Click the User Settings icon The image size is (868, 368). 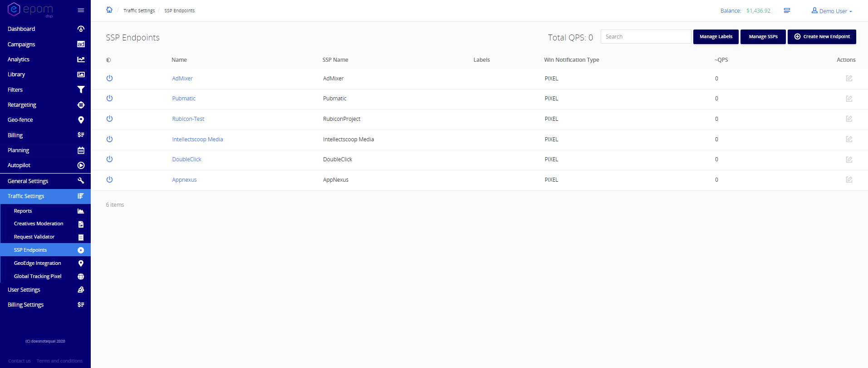coord(81,290)
